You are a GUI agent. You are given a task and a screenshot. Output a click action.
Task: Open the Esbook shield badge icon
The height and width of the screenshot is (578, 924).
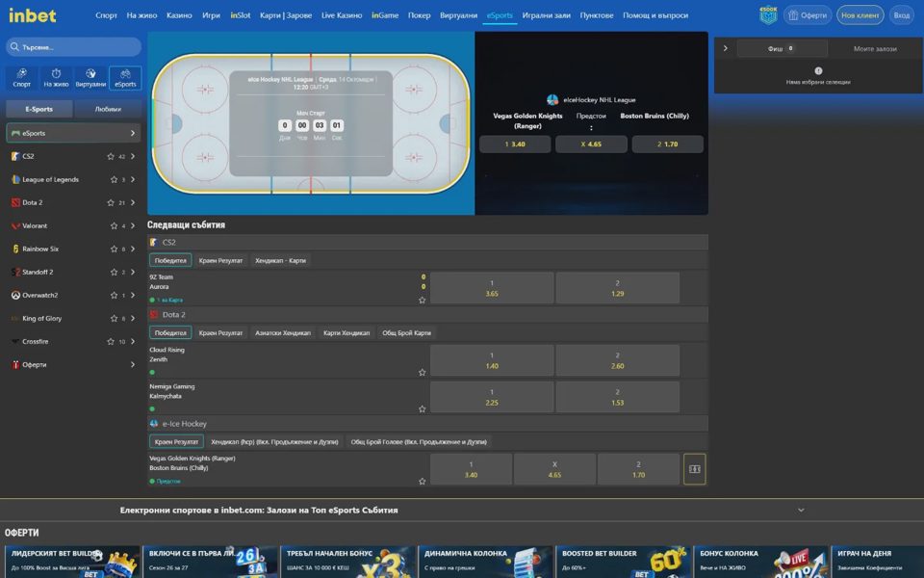point(768,14)
